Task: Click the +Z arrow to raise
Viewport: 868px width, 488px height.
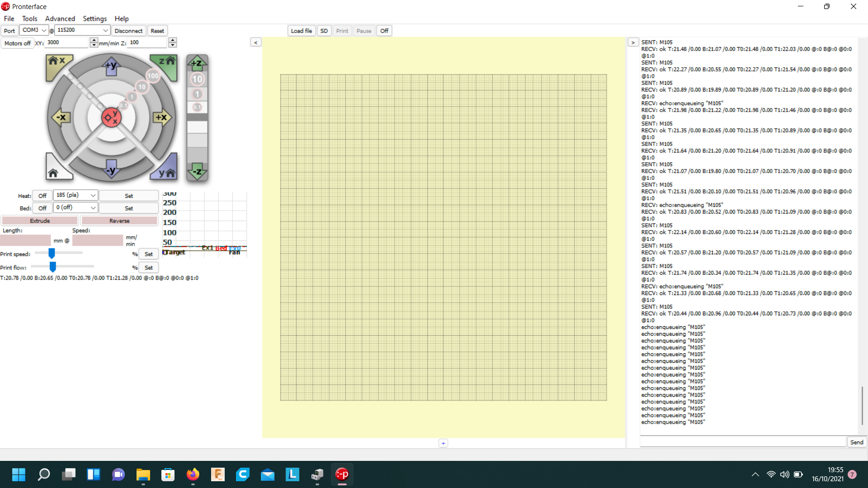Action: pyautogui.click(x=197, y=63)
